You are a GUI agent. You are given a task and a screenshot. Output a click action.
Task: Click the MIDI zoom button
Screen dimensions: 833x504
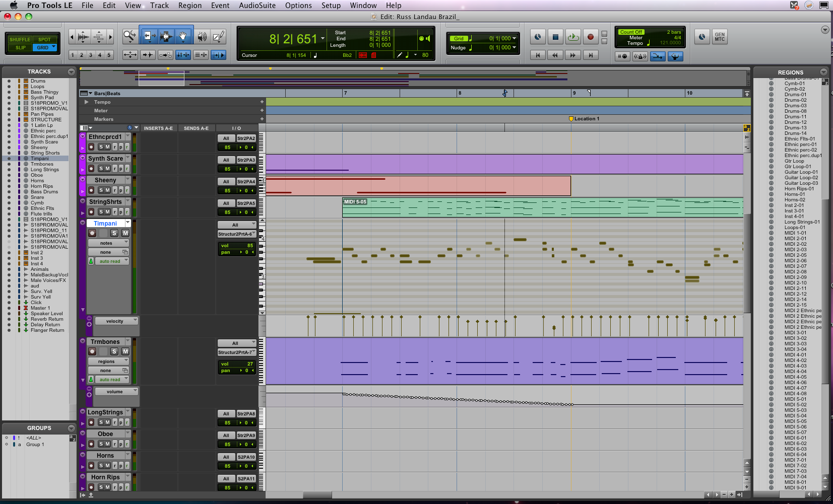click(99, 37)
